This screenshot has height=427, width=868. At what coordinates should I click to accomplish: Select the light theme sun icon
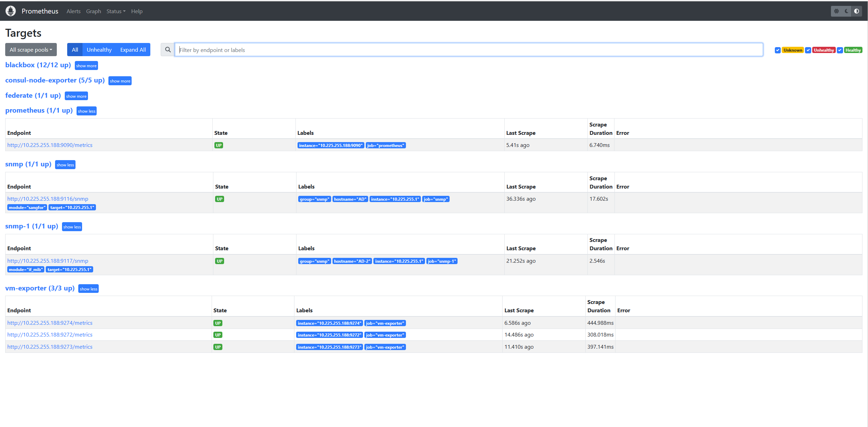836,11
